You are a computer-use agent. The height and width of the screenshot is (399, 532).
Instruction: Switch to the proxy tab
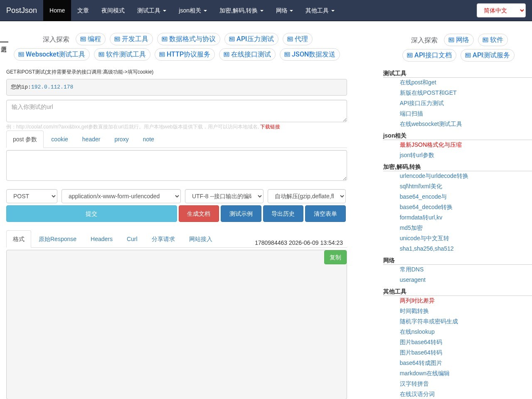point(121,139)
